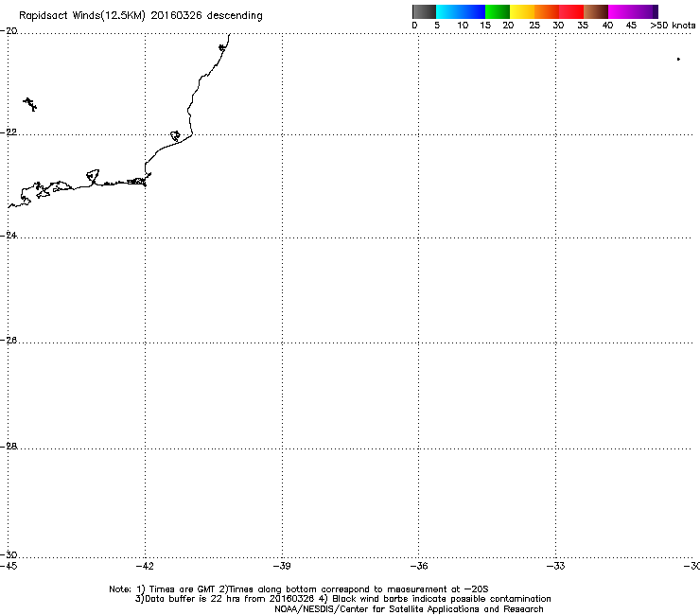Click the small island outline near -22 latitude
700x615 pixels.
click(175, 135)
